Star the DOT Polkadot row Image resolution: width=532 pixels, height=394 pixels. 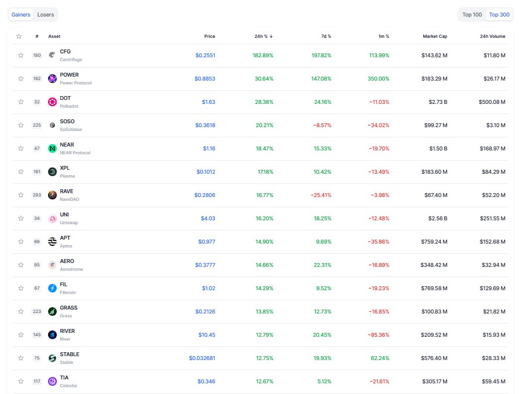pyautogui.click(x=20, y=102)
